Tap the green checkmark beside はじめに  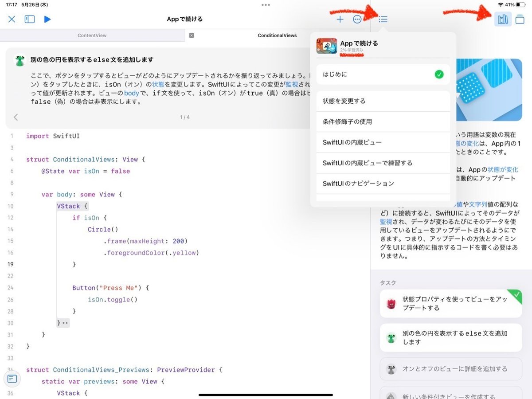click(x=439, y=74)
